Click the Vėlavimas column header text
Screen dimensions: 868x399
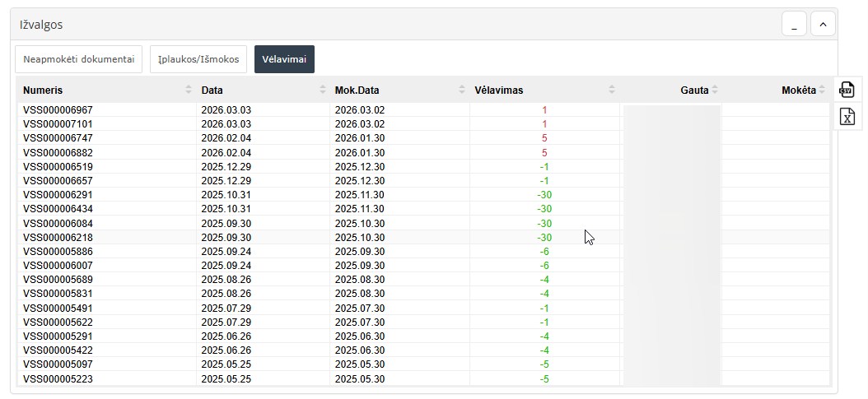coord(498,90)
